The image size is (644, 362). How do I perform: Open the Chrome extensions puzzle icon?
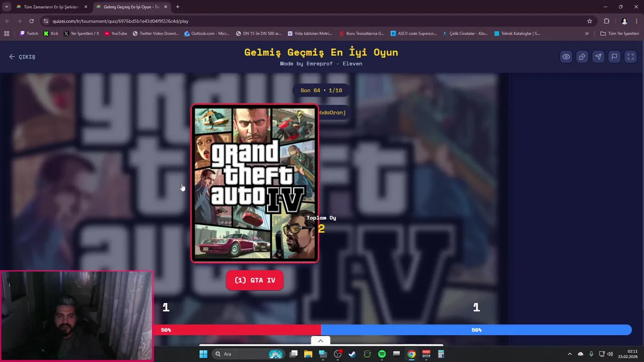point(606,21)
